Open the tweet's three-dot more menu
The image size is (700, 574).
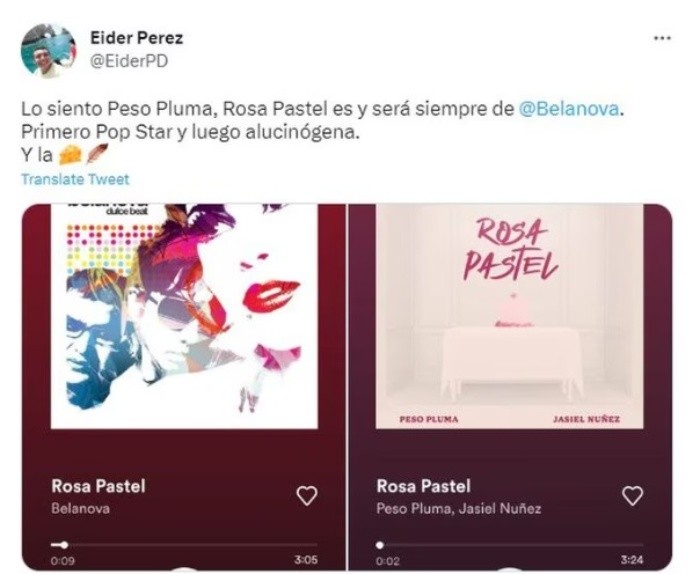pos(662,38)
